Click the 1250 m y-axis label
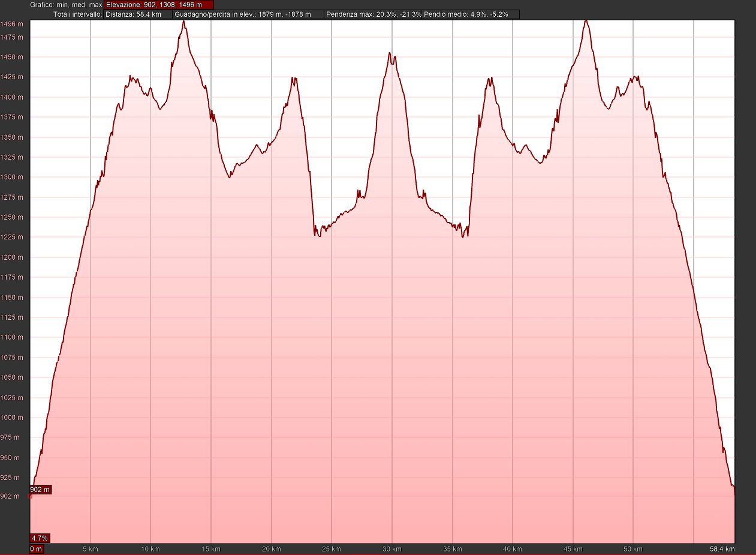Viewport: 756px width, 555px height. [12, 217]
